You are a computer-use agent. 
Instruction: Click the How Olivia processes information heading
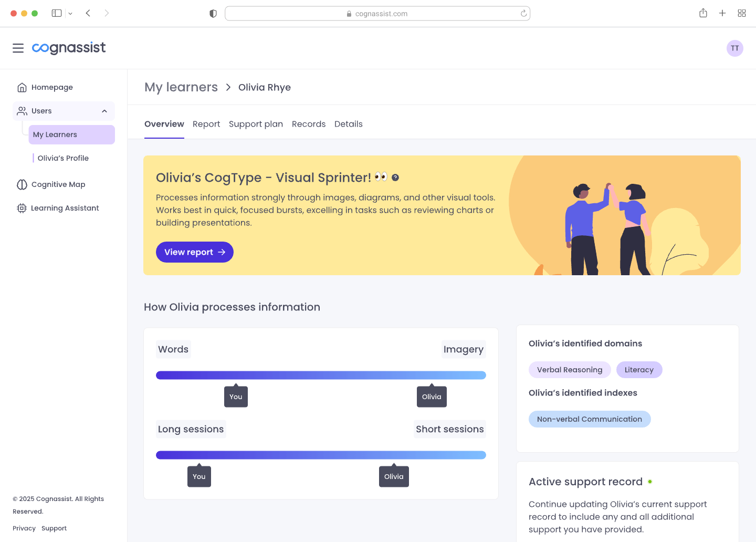pyautogui.click(x=232, y=307)
